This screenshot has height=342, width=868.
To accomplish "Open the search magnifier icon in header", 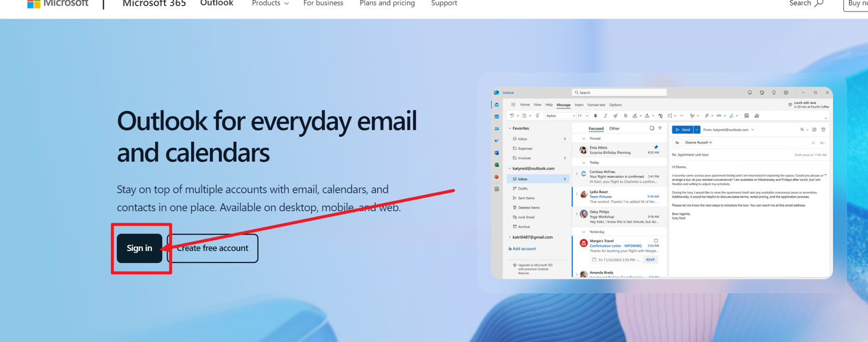I will [819, 3].
